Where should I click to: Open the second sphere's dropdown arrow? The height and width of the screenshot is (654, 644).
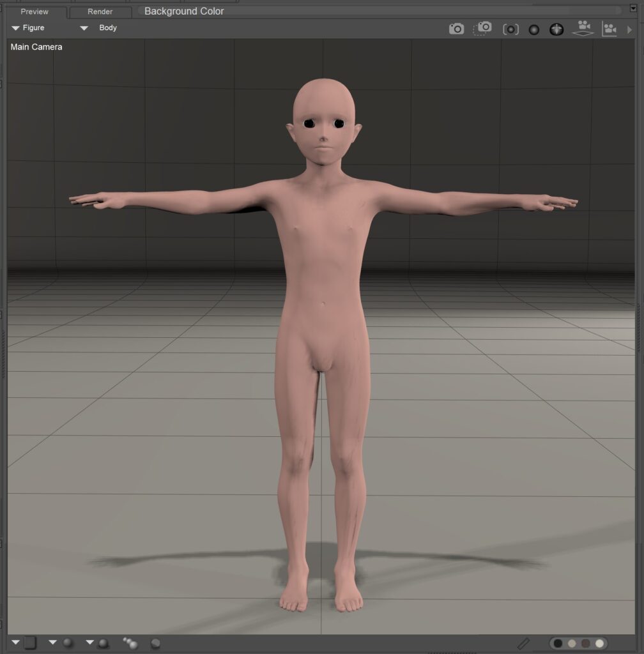coord(89,643)
